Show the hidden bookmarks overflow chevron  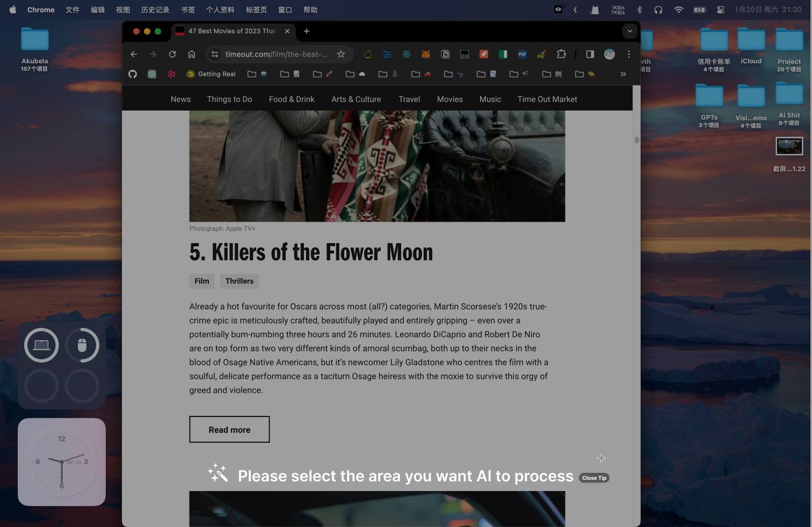coord(624,74)
